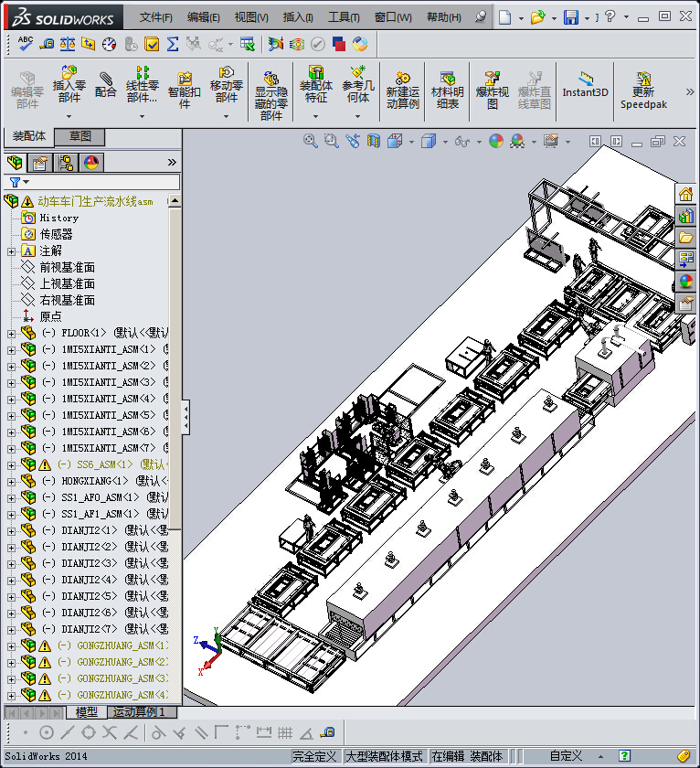Click Linear Component Pattern icon
The image size is (700, 768).
coord(142,84)
